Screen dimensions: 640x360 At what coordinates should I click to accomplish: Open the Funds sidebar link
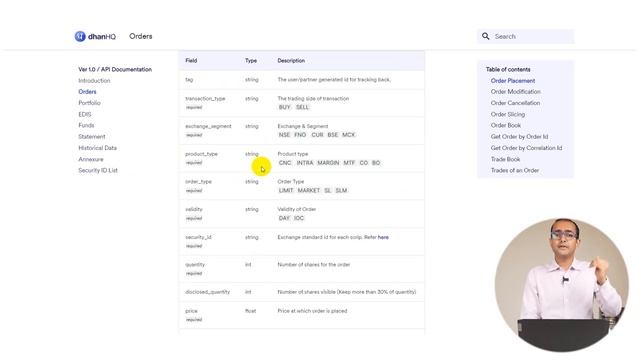pyautogui.click(x=86, y=125)
